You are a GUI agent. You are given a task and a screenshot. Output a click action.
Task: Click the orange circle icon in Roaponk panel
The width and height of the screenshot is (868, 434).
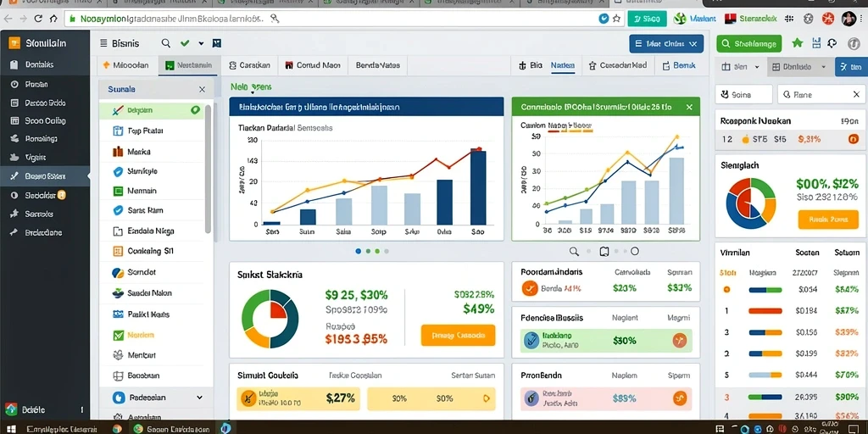click(853, 140)
